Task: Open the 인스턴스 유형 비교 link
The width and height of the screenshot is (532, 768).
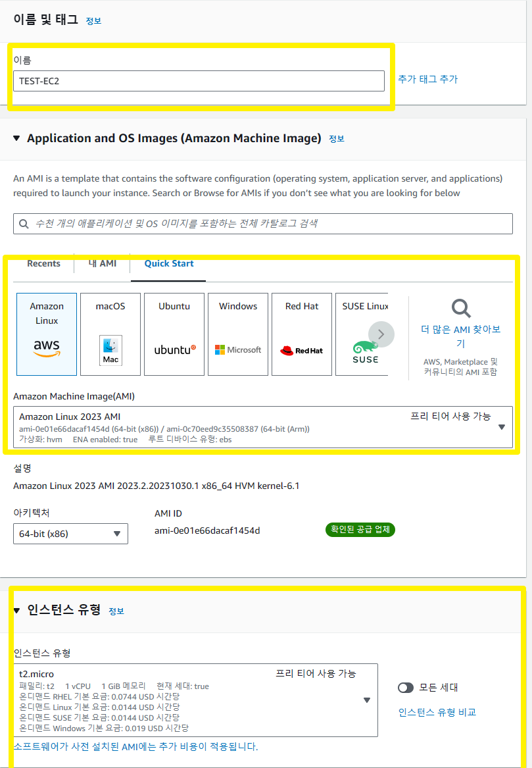Action: coord(437,712)
